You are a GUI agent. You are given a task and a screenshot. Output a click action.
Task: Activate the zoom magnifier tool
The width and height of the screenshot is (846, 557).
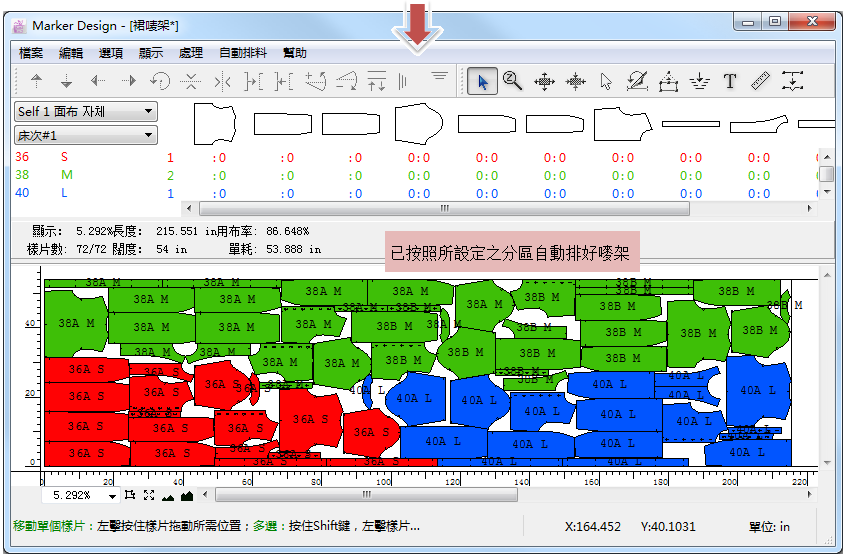click(x=513, y=82)
